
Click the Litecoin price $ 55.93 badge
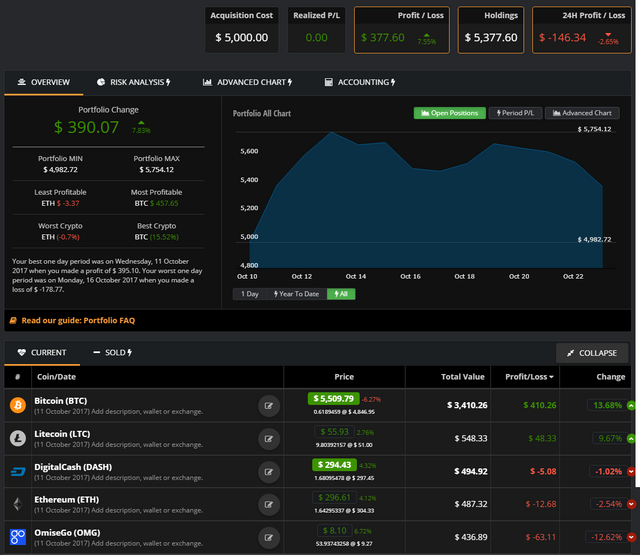(x=334, y=431)
